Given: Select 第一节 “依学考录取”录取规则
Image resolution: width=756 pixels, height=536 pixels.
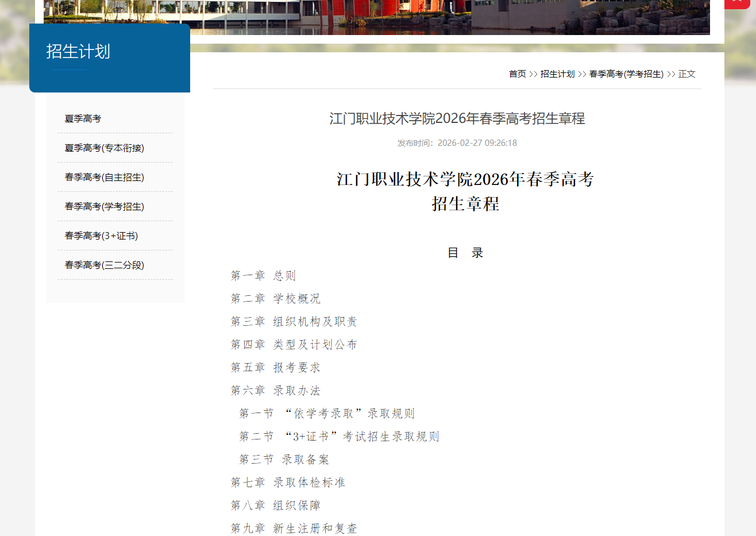Looking at the screenshot, I should click(x=327, y=413).
